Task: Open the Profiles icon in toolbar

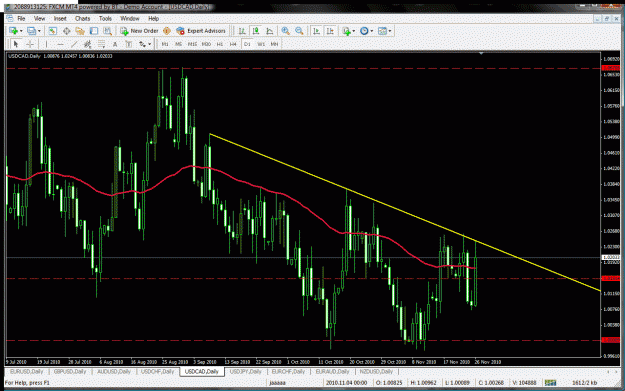Action: pos(31,31)
